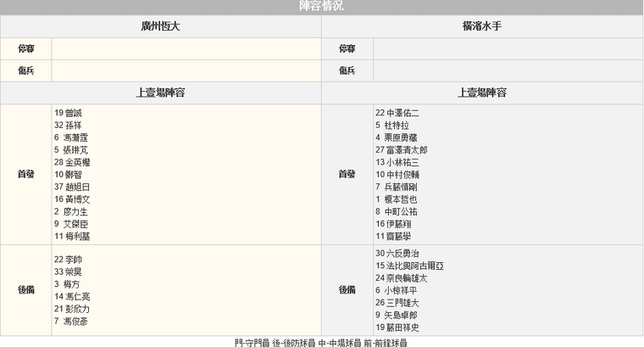This screenshot has width=644, height=347.
Task: Select substitute 22 李帥
Action: (x=68, y=260)
